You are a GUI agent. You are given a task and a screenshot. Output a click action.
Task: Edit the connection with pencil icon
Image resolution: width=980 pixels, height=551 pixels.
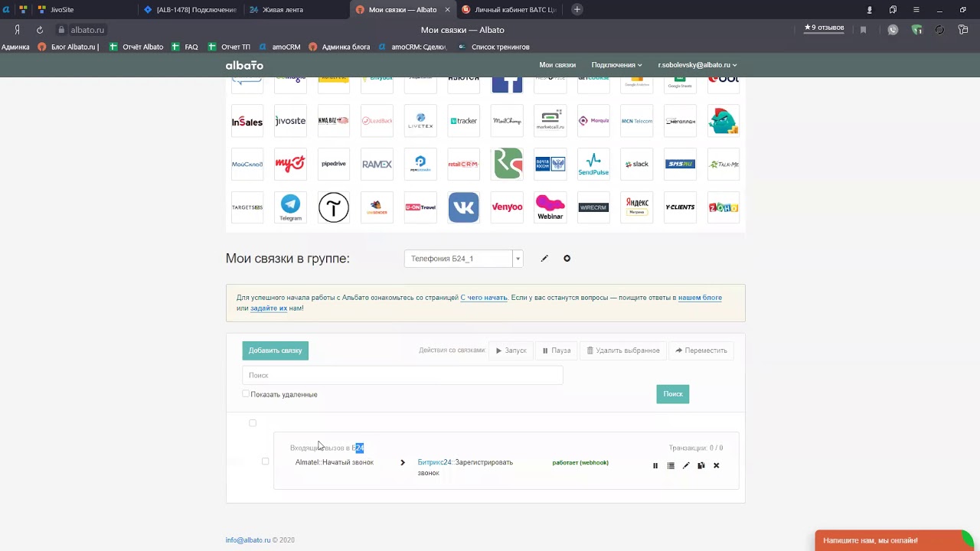pyautogui.click(x=686, y=465)
